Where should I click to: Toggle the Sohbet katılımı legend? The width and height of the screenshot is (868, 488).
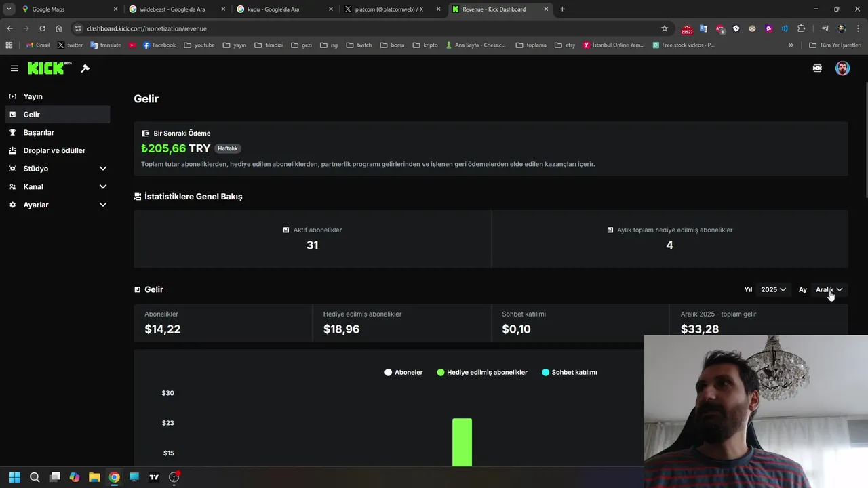click(x=570, y=372)
